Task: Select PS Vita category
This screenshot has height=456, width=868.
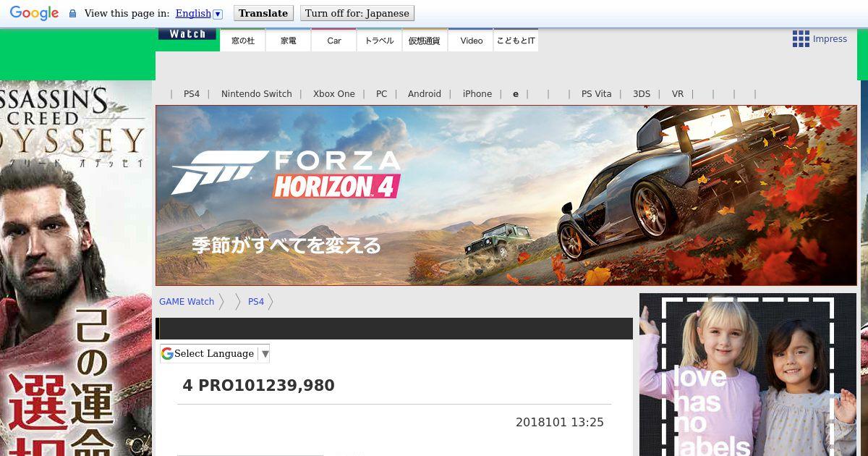Action: point(597,94)
